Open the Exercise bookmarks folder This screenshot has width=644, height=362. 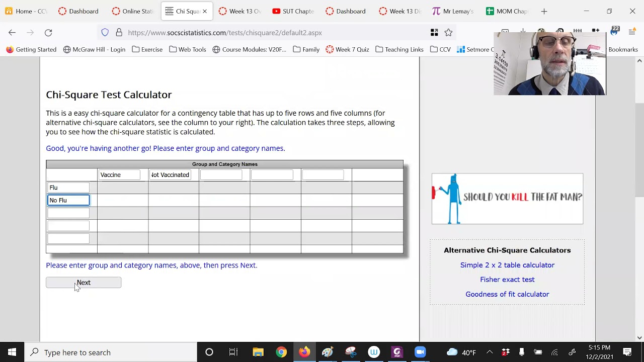(x=147, y=49)
